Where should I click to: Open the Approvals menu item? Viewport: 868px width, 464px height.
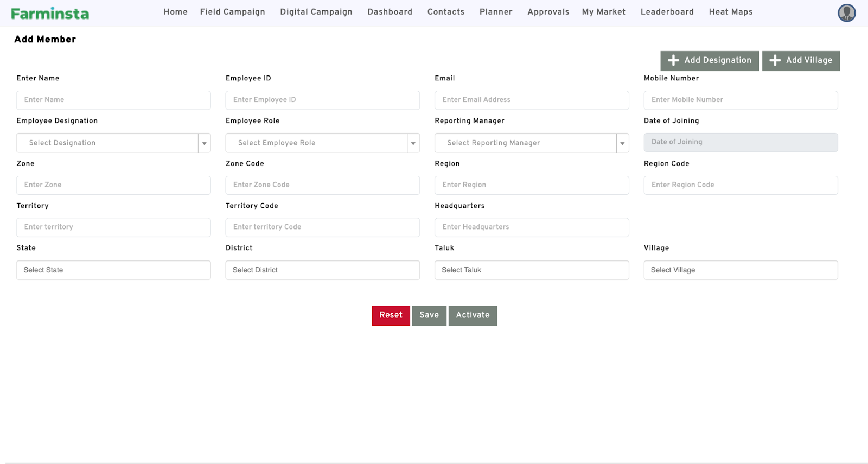click(x=548, y=12)
